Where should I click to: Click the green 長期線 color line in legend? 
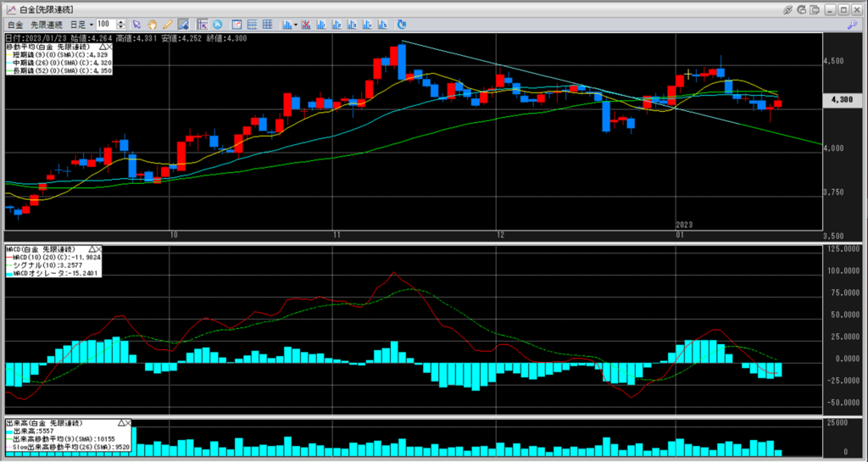click(x=10, y=71)
